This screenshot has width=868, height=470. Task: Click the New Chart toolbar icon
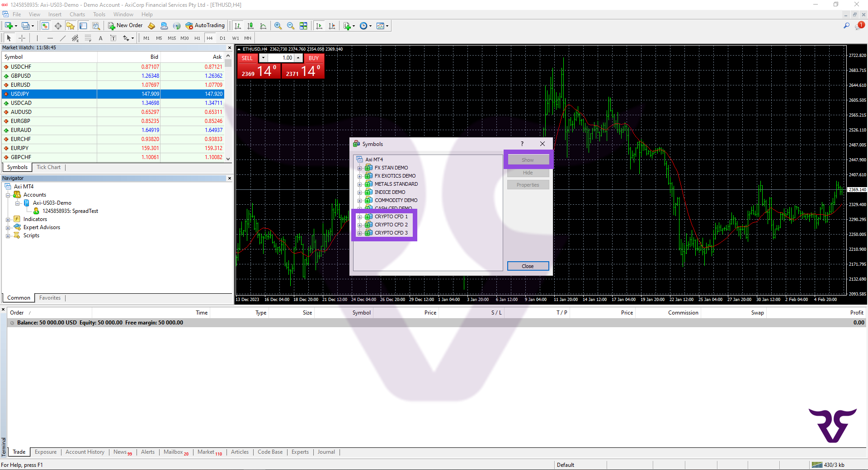coord(9,26)
